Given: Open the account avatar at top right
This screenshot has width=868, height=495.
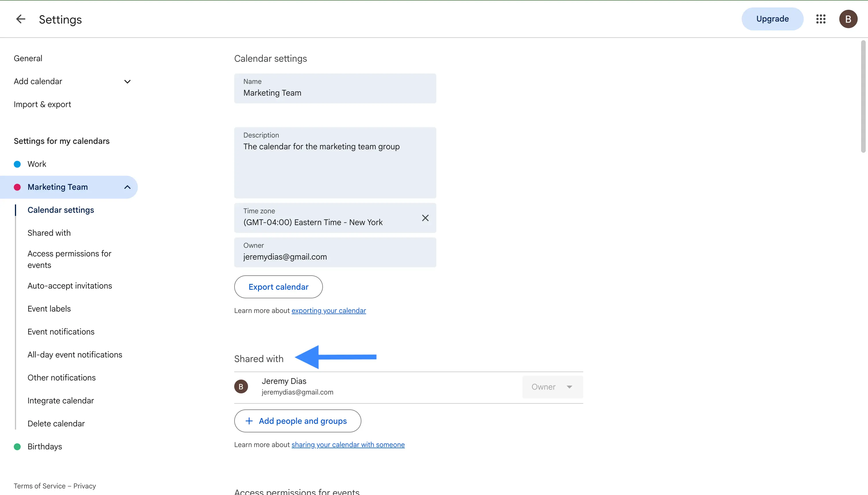Looking at the screenshot, I should pos(848,19).
